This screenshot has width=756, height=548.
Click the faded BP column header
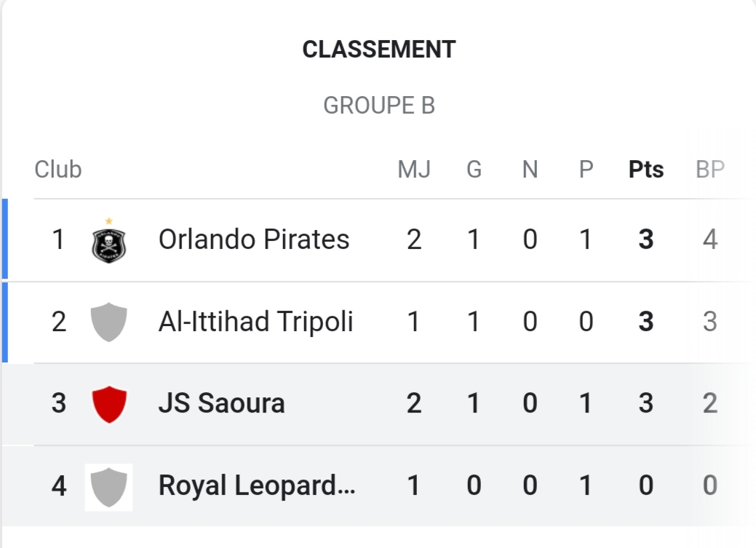click(x=709, y=170)
